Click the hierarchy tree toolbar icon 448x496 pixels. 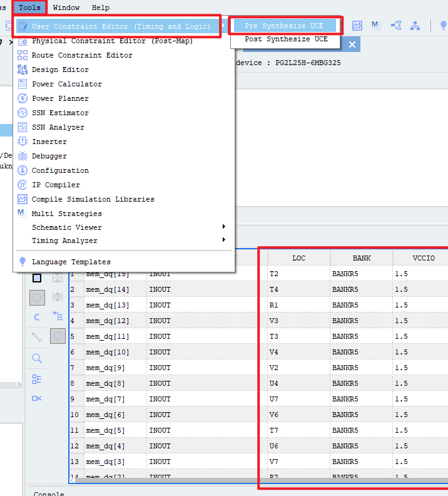415,26
